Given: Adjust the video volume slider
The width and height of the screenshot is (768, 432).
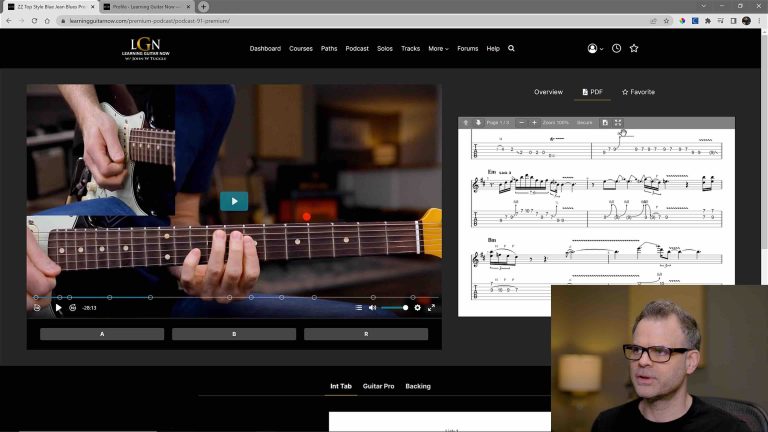Looking at the screenshot, I should (x=394, y=308).
